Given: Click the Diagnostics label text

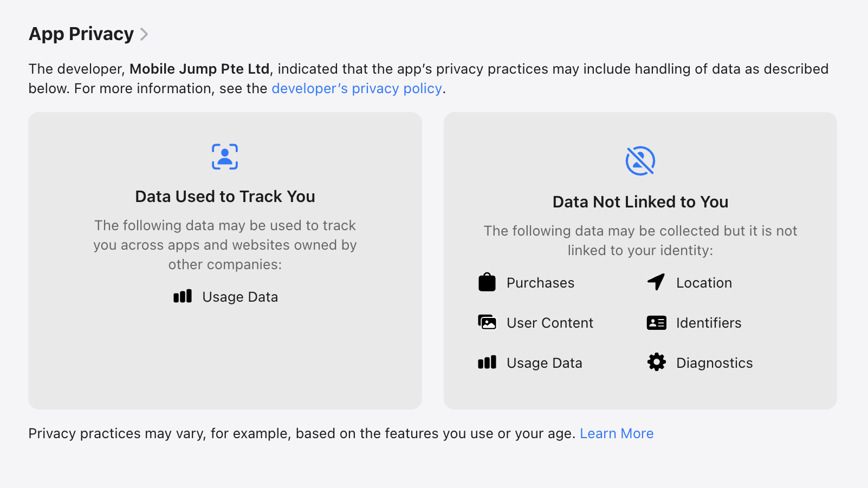Looking at the screenshot, I should click(x=714, y=362).
